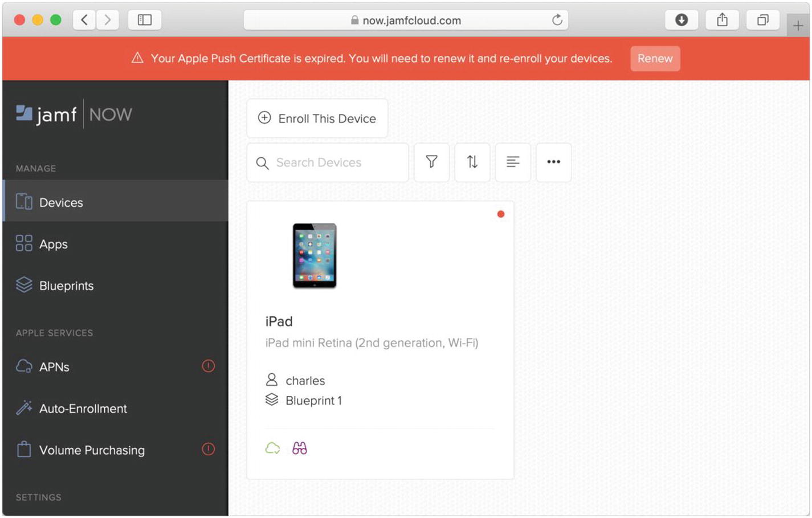Open Devices in the sidebar
Viewport: 812px width, 518px height.
pos(115,202)
